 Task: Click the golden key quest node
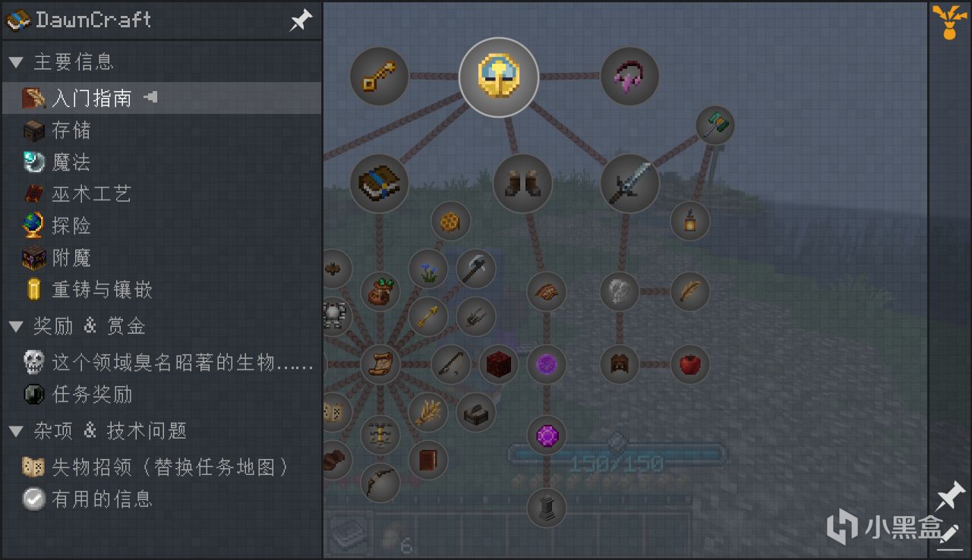click(379, 77)
